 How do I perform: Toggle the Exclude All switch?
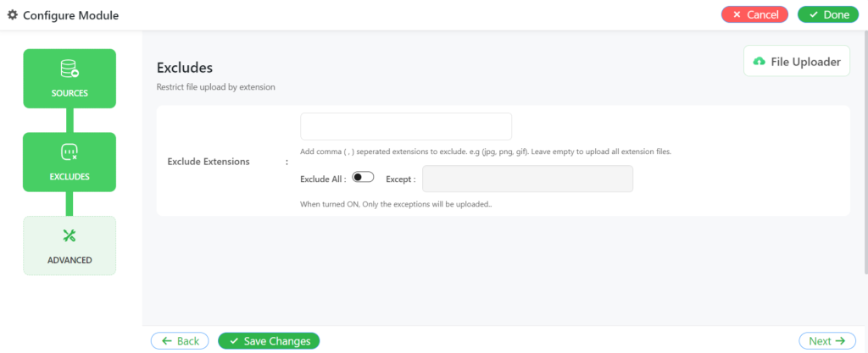[363, 177]
